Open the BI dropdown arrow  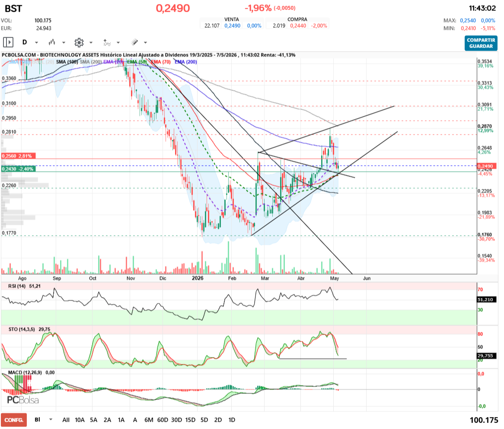51,419
